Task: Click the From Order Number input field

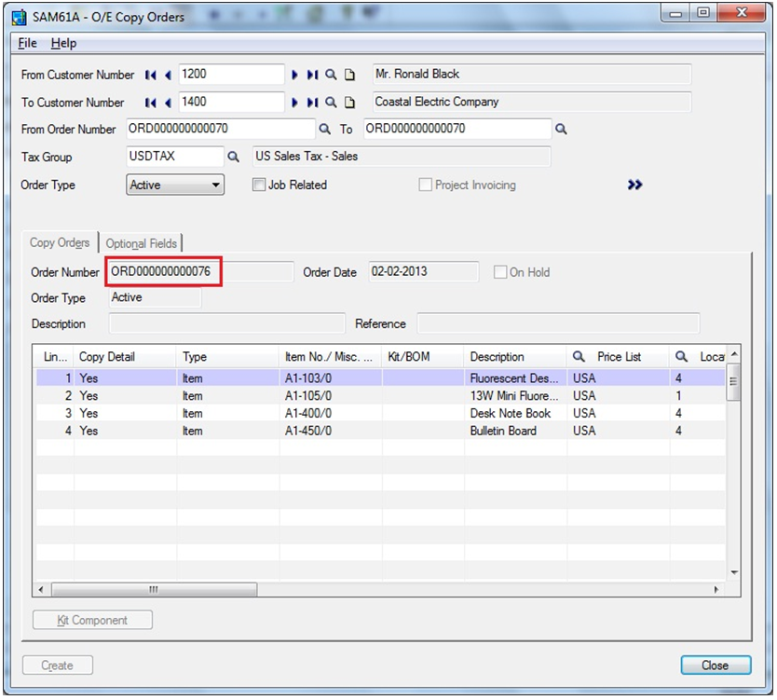Action: (x=221, y=129)
